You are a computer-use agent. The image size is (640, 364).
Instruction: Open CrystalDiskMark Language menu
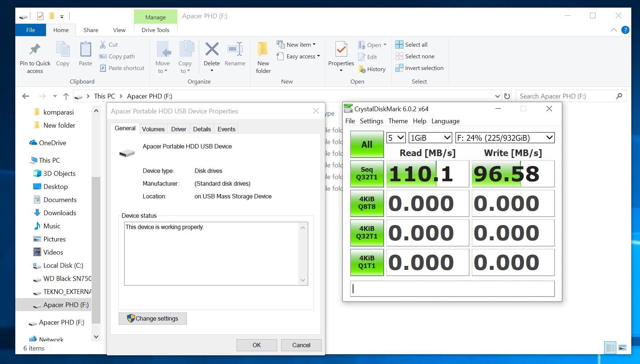pyautogui.click(x=445, y=121)
